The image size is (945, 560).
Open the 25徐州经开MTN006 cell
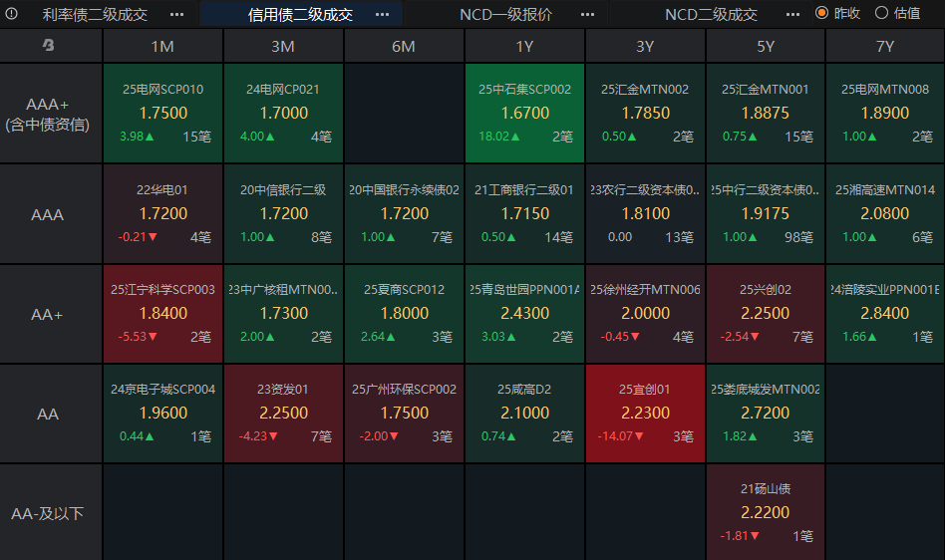pos(645,314)
